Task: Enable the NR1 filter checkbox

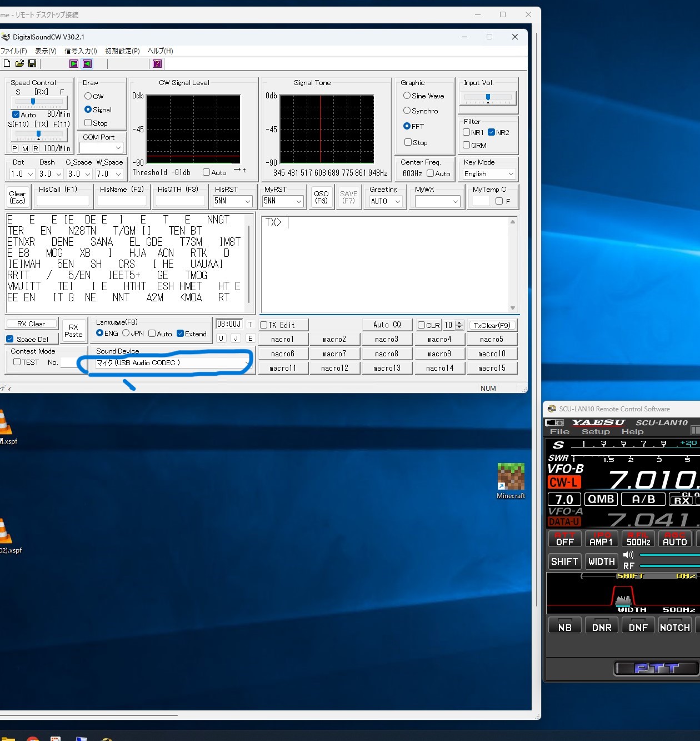Action: coord(467,132)
